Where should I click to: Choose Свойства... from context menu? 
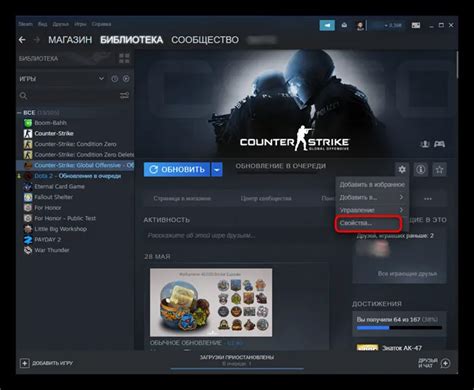coord(369,223)
